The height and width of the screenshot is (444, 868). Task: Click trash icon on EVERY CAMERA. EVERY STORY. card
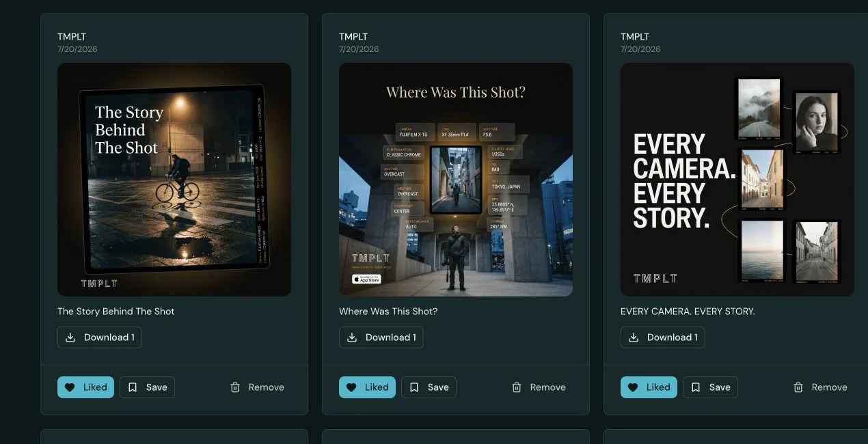pyautogui.click(x=798, y=387)
